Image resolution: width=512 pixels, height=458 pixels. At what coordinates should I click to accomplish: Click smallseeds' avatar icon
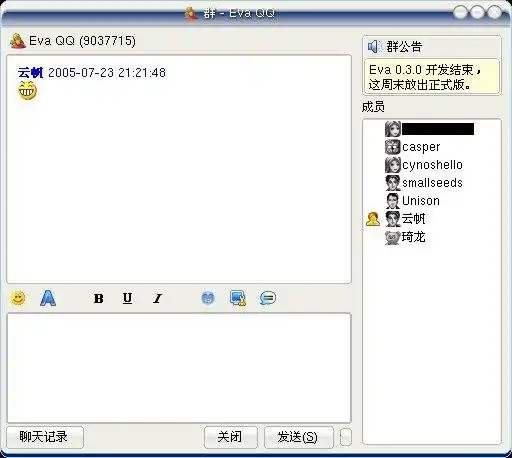(393, 183)
